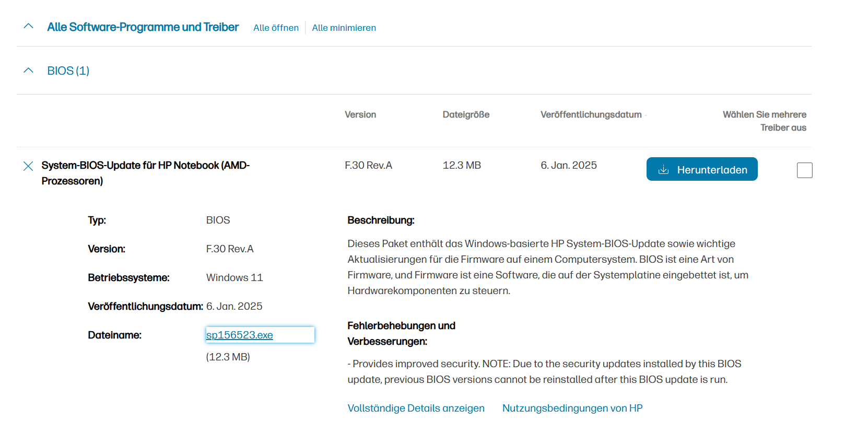This screenshot has width=868, height=444.
Task: Click the Dateigröße column header
Action: coord(466,114)
